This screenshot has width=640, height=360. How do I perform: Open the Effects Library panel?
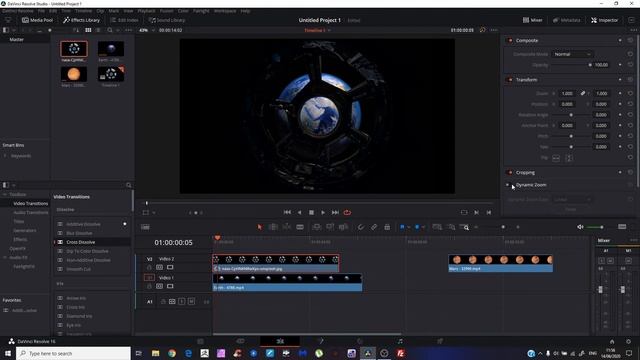pos(82,20)
